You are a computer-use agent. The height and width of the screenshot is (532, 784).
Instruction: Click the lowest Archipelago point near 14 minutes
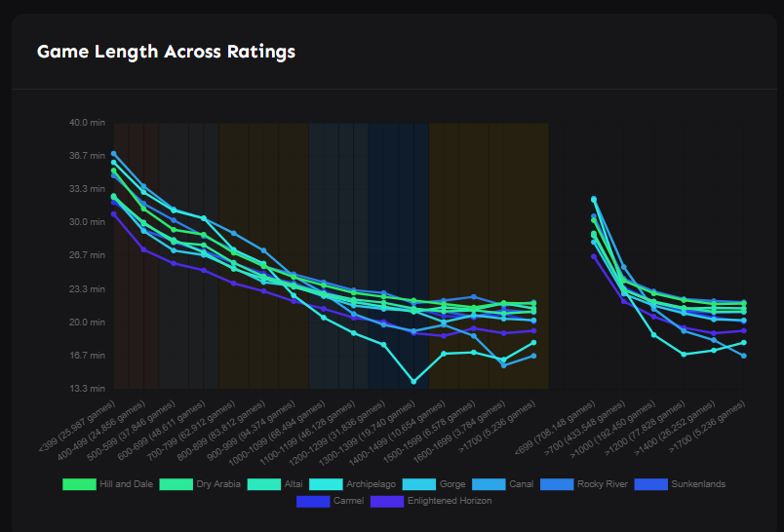(x=413, y=381)
